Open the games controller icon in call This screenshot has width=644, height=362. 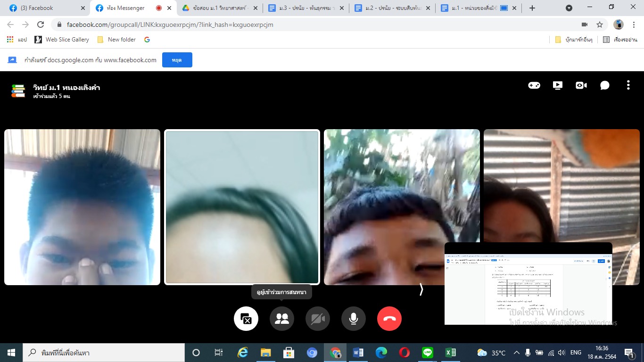pos(534,85)
